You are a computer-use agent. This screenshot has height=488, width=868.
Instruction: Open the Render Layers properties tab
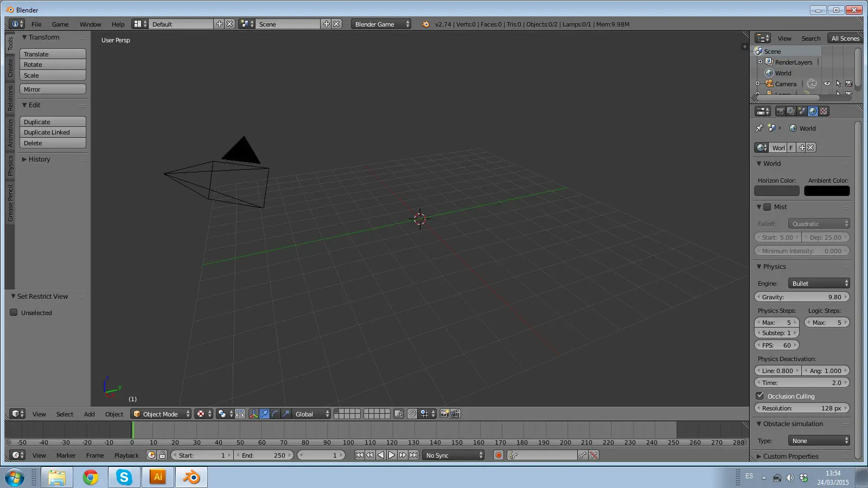point(791,111)
